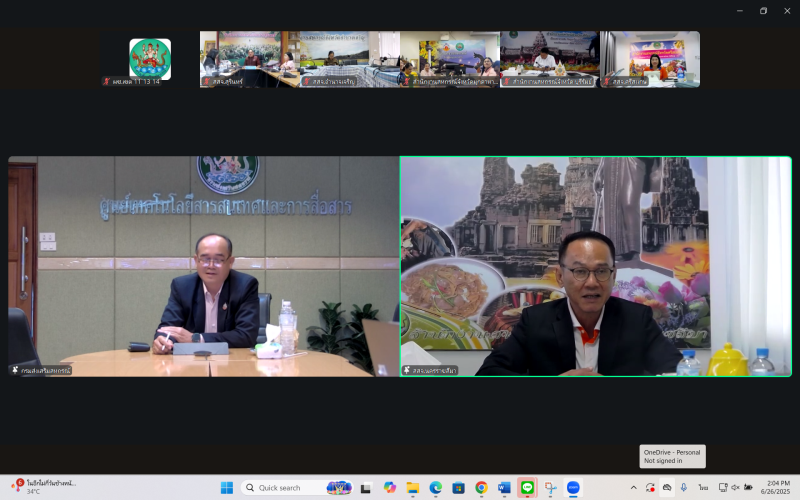Select the green deity logo participant tile
The height and width of the screenshot is (500, 800).
(x=150, y=59)
